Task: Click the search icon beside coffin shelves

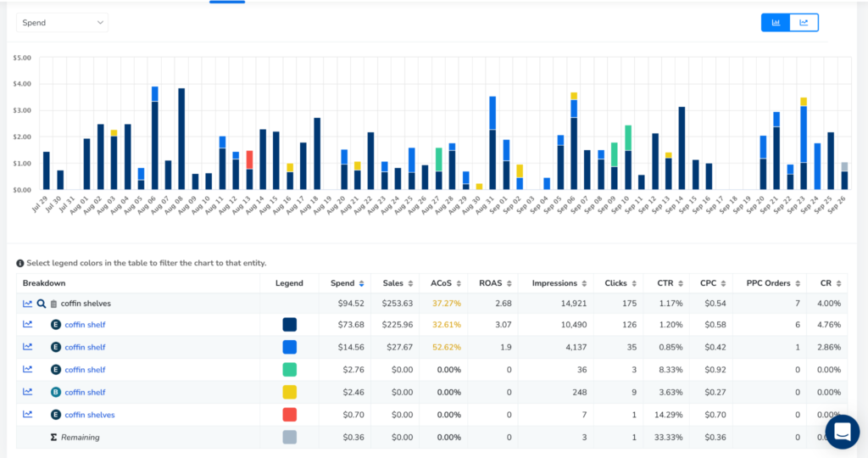Action: pos(41,304)
